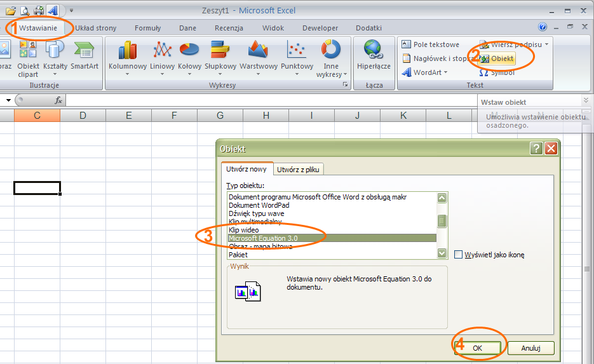Switch to Utwórz nowy tab
The width and height of the screenshot is (594, 364).
tap(246, 169)
